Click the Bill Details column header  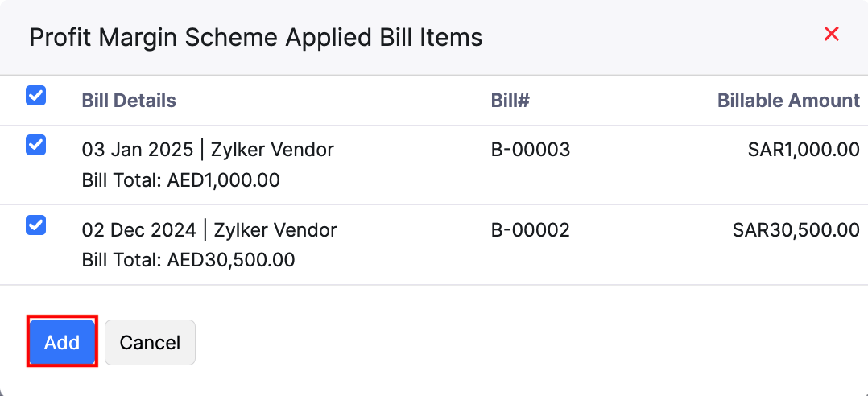pos(129,101)
